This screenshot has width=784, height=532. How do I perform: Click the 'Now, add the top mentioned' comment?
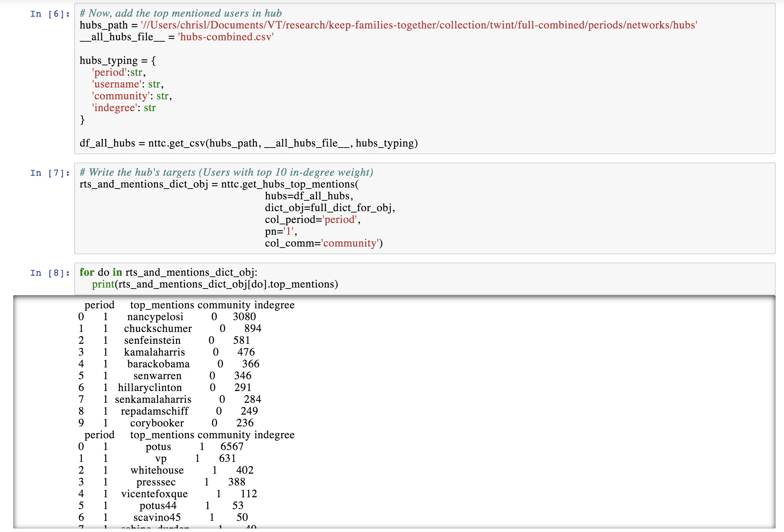(x=181, y=13)
